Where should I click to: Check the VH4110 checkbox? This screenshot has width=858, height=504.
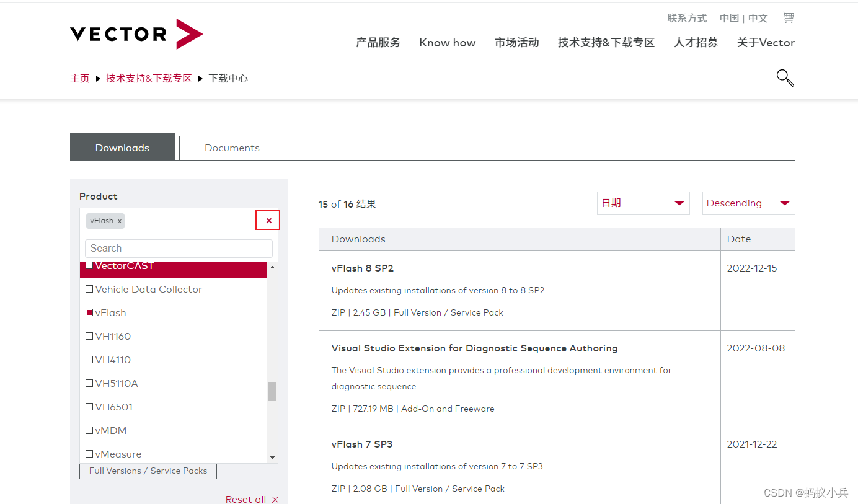pos(89,360)
